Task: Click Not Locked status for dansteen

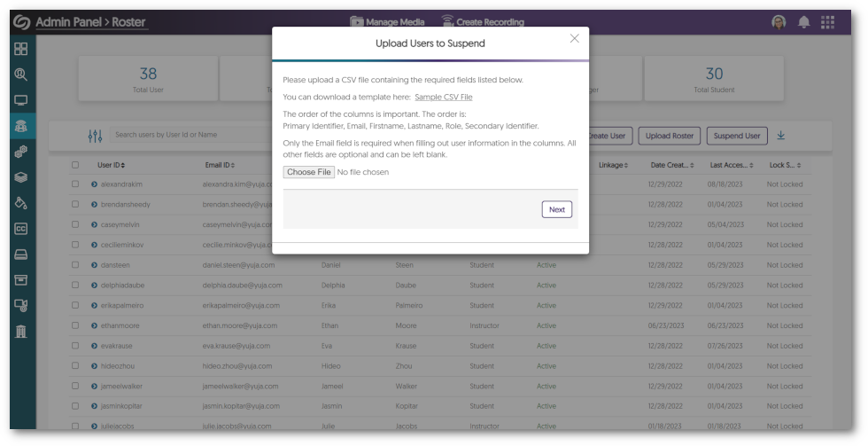Action: pyautogui.click(x=785, y=265)
